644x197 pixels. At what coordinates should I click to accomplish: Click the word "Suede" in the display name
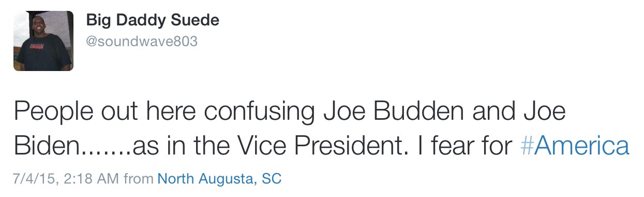(200, 21)
